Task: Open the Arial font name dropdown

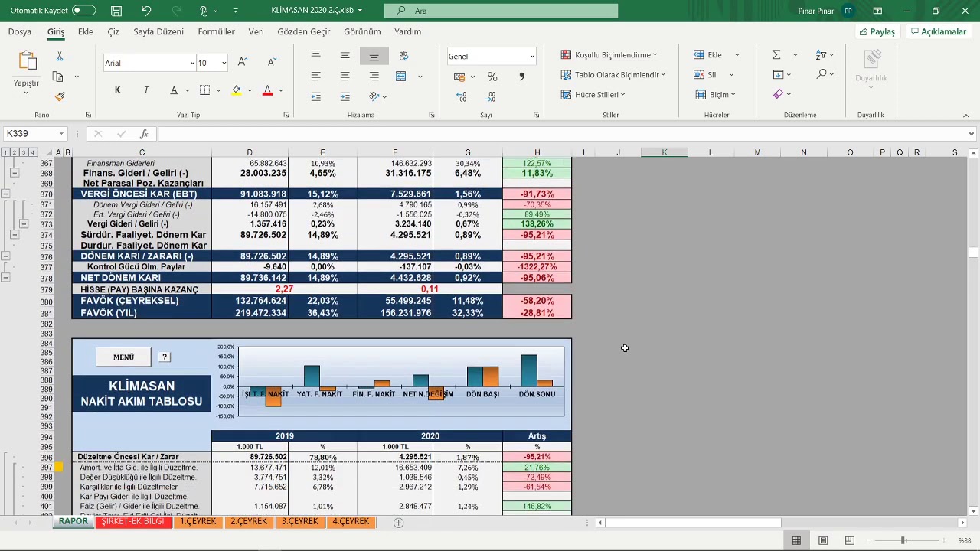Action: [191, 63]
